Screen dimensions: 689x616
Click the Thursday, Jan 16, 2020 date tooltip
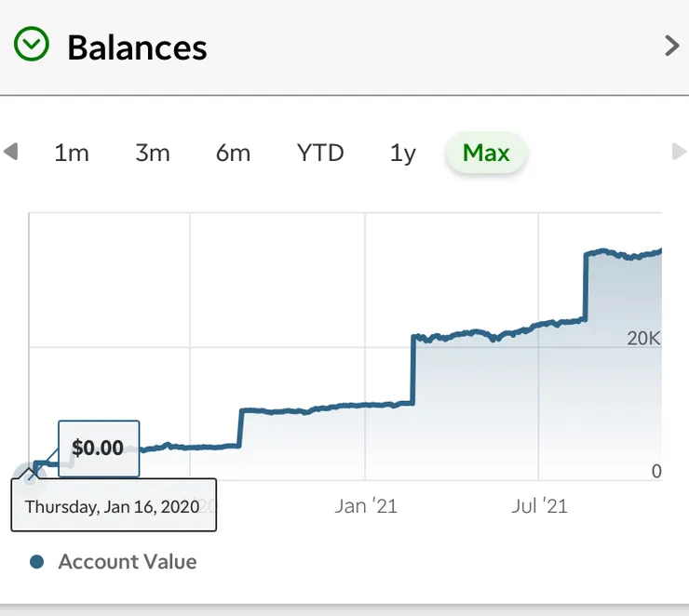[x=113, y=506]
